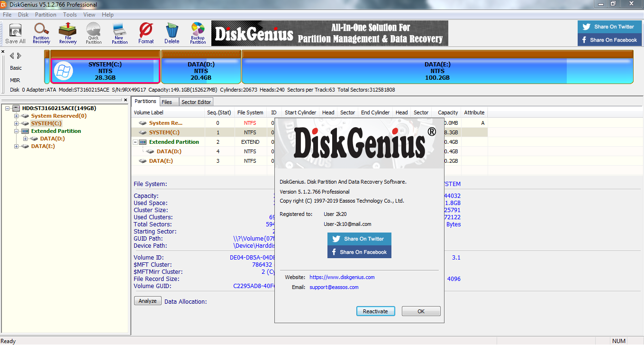This screenshot has width=644, height=345.
Task: Click the Analyze button
Action: 148,301
